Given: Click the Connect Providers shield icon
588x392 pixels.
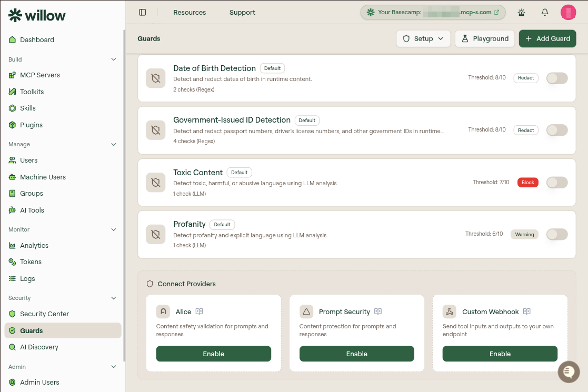Looking at the screenshot, I should [150, 284].
